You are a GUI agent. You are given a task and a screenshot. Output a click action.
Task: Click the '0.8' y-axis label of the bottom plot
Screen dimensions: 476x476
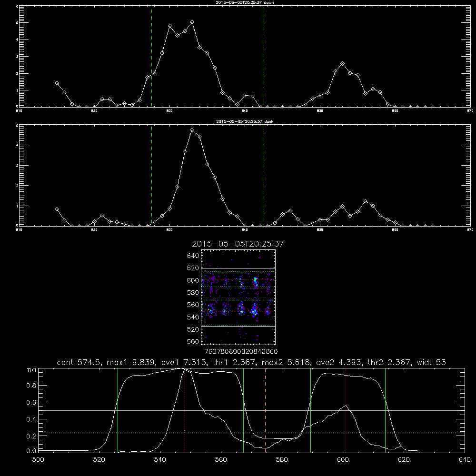31,386
